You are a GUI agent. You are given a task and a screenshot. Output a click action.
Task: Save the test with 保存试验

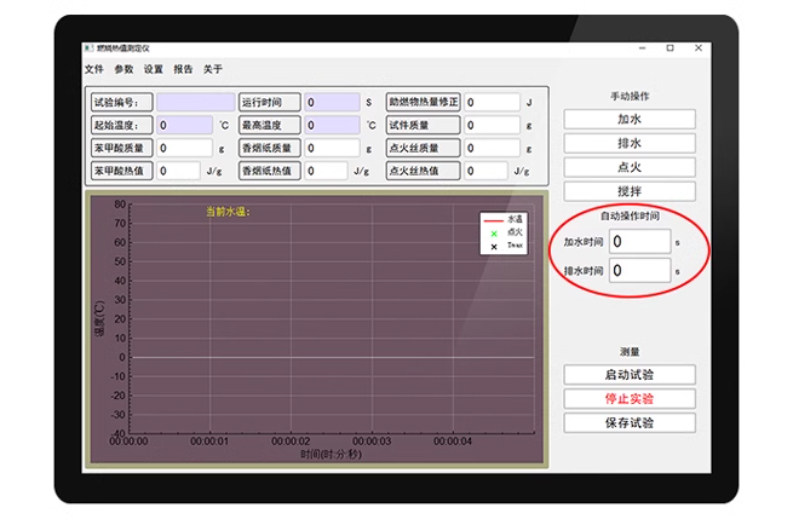629,423
